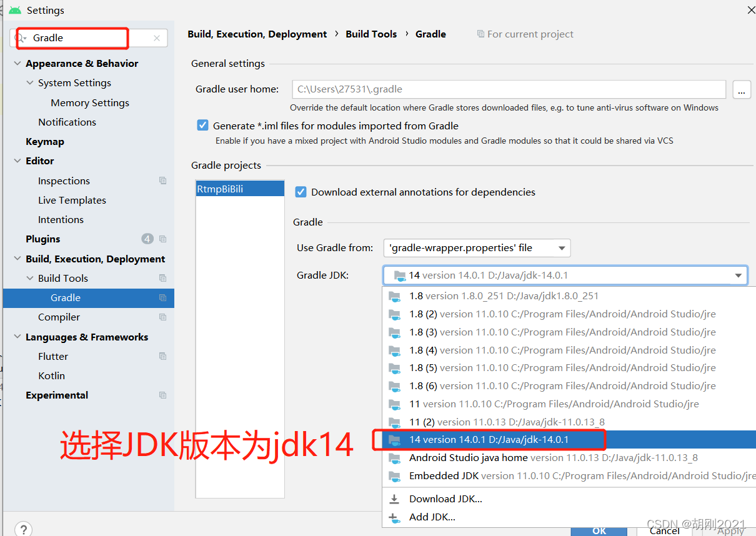Click the Android Studio logo in title bar
Image resolution: width=756 pixels, height=536 pixels.
click(x=14, y=11)
